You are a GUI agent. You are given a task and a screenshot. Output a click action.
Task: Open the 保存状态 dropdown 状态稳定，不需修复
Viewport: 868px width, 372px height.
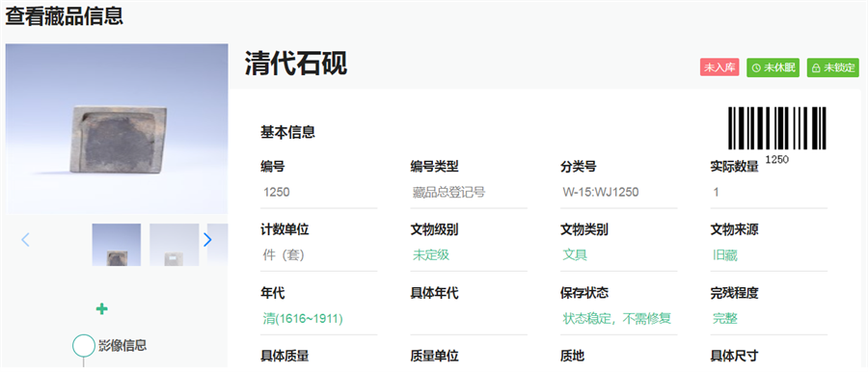(619, 319)
